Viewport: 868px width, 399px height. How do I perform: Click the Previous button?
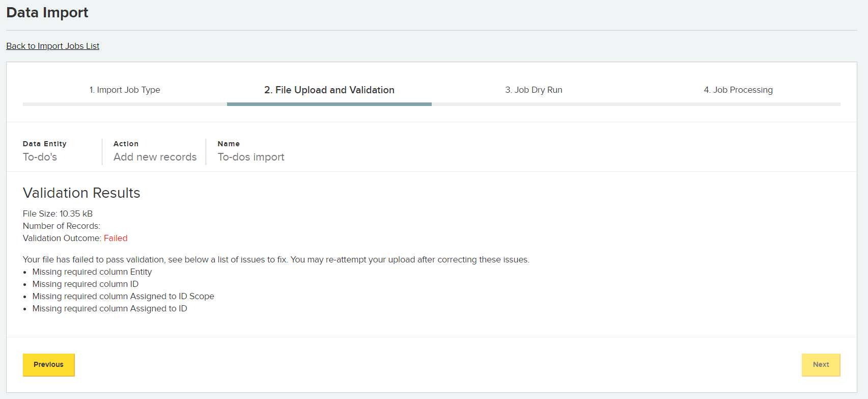[49, 365]
